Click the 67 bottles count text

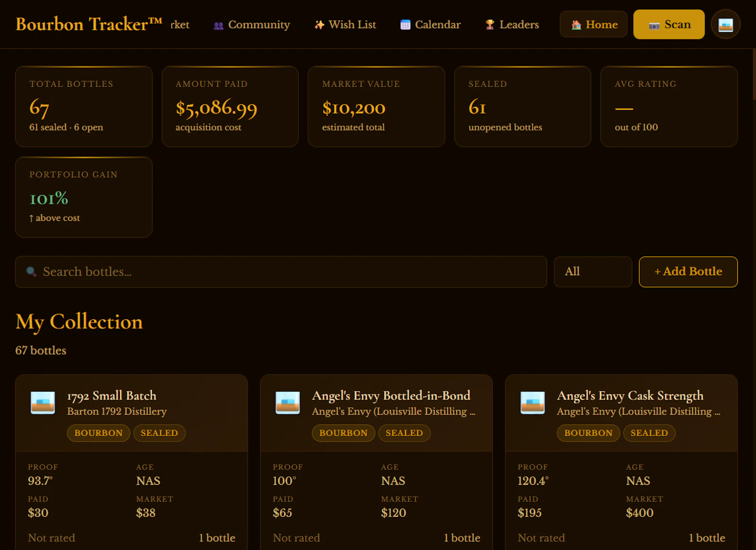tap(41, 350)
